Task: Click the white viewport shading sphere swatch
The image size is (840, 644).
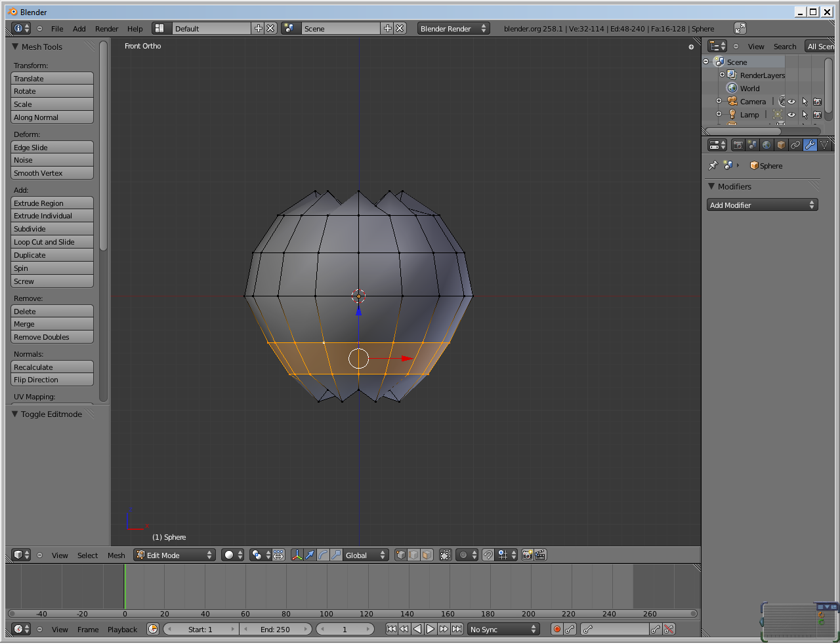Action: [230, 555]
